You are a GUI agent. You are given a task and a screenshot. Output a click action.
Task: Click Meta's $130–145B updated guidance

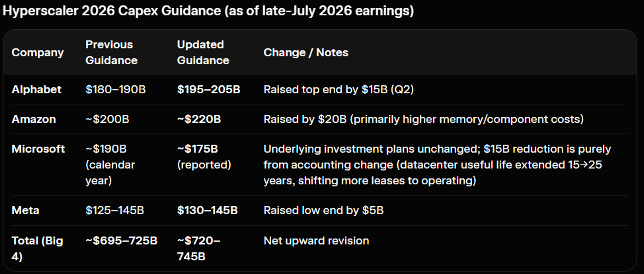(x=207, y=210)
